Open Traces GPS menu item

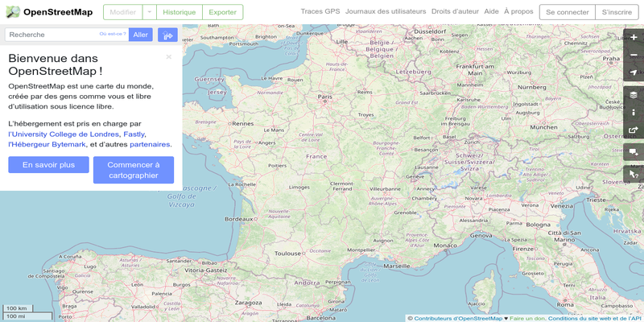[x=320, y=11]
